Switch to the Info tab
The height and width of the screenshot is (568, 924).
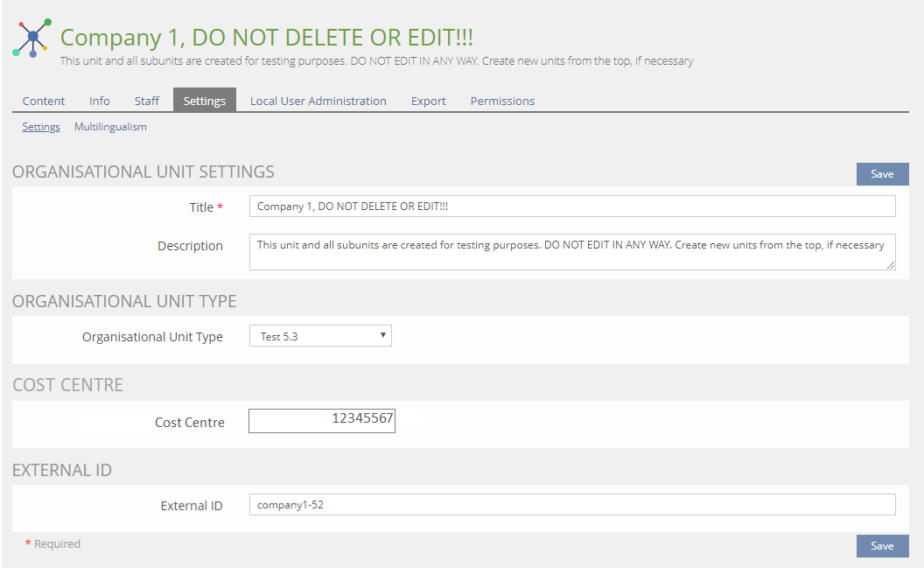[100, 101]
